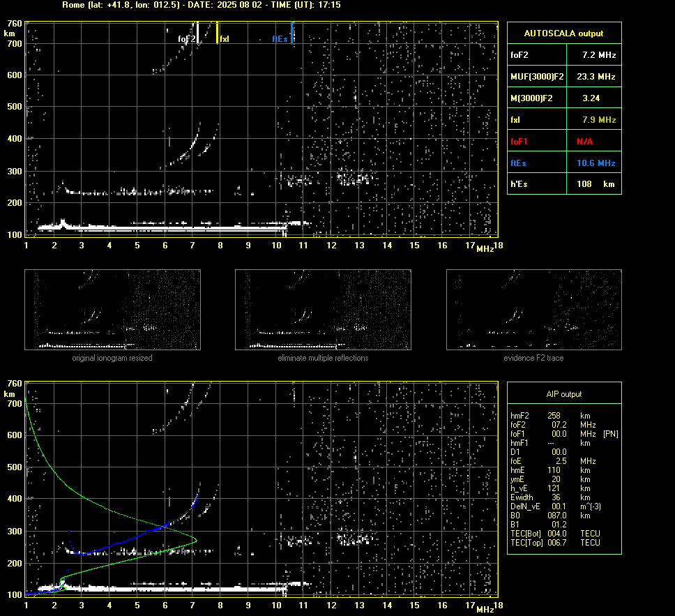Image resolution: width=675 pixels, height=616 pixels.
Task: Click the AIP output header
Action: [x=564, y=393]
